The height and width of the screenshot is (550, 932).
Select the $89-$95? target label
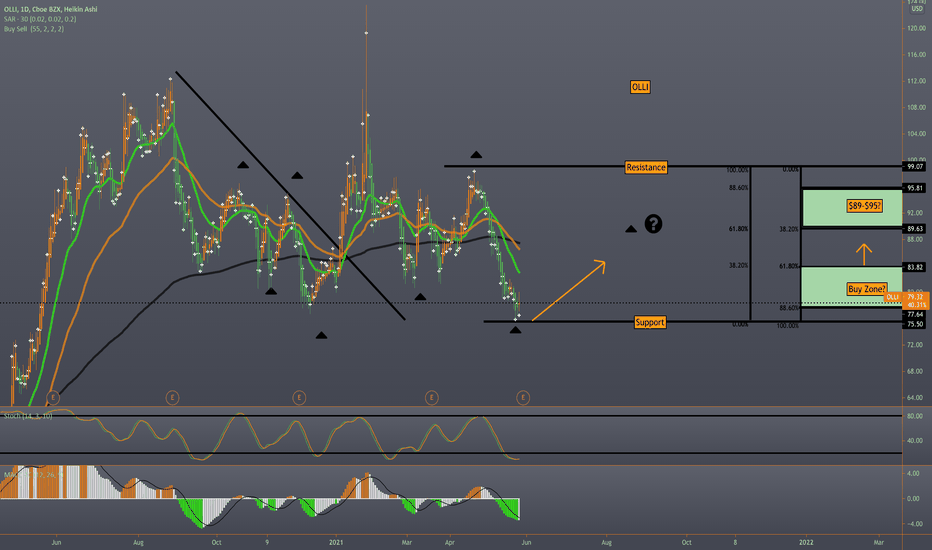click(x=864, y=206)
